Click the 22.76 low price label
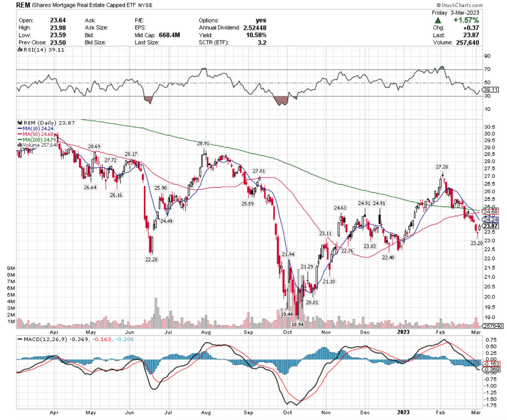 coord(347,251)
